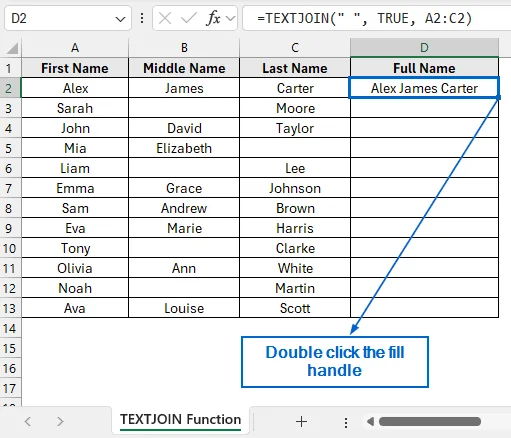Click the Full Name header cell
511x438 pixels.
click(x=424, y=68)
